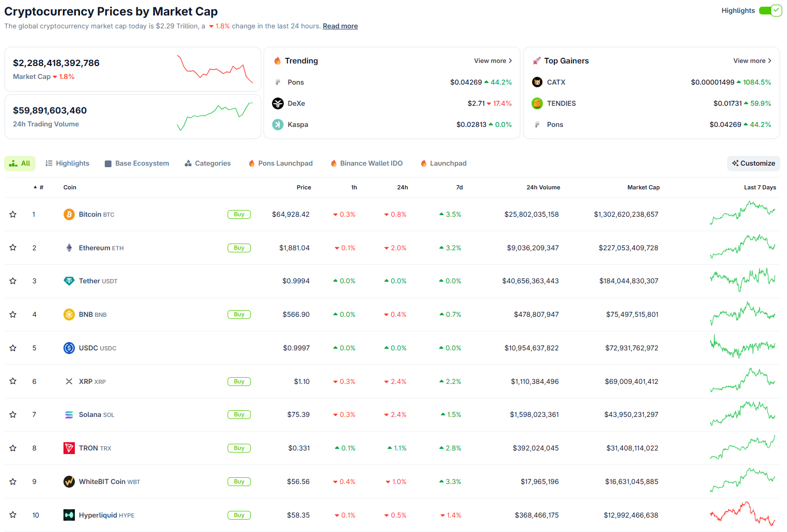Image resolution: width=787 pixels, height=532 pixels.
Task: Follow the Read more link
Action: coord(340,26)
